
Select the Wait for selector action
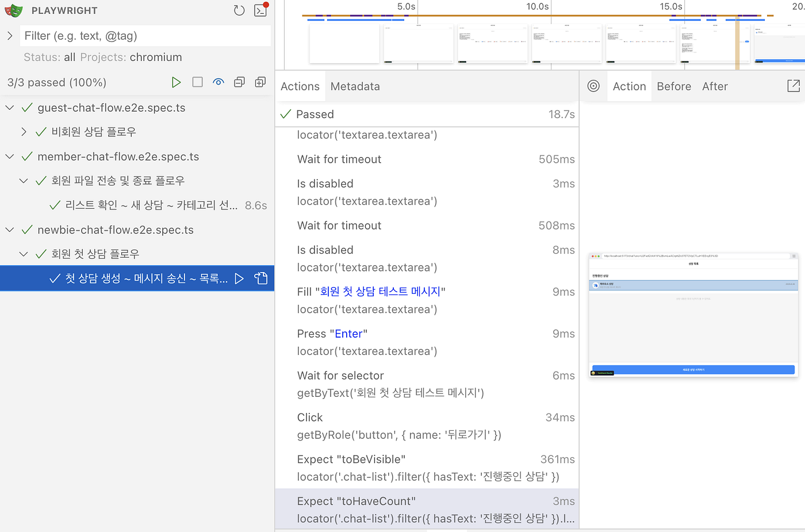427,384
